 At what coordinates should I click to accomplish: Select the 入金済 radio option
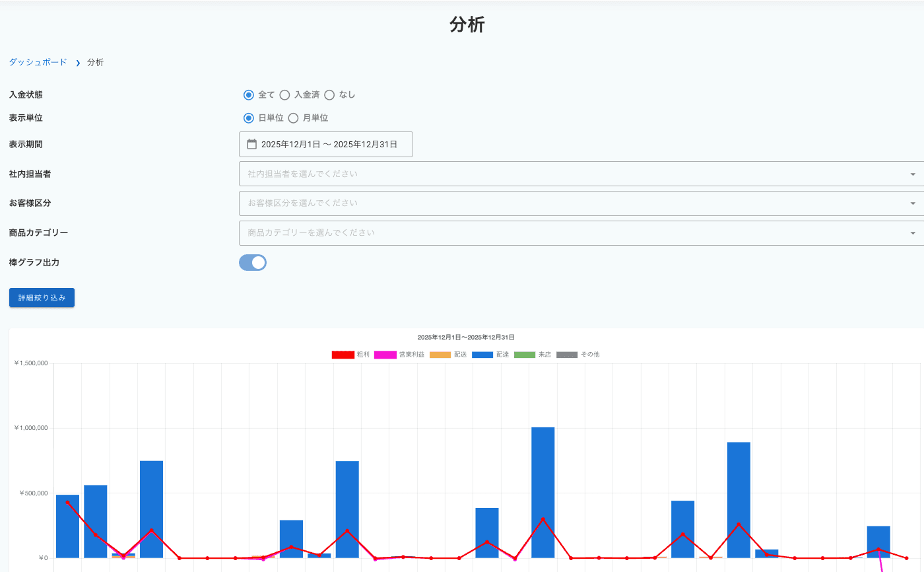tap(285, 95)
